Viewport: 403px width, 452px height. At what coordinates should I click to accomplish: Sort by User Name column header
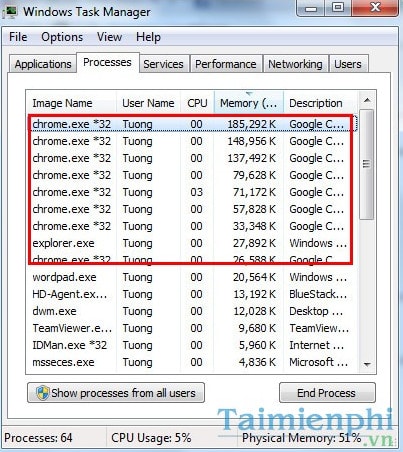pyautogui.click(x=148, y=103)
